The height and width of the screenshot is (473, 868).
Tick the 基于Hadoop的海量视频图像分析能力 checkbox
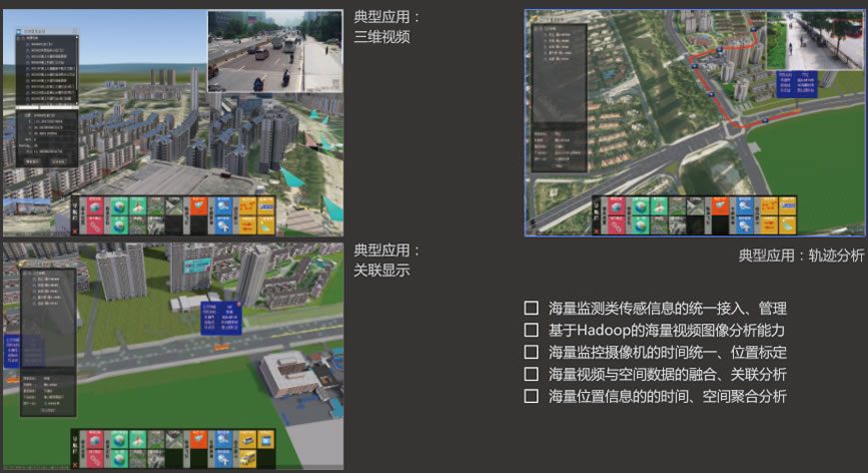[x=531, y=330]
